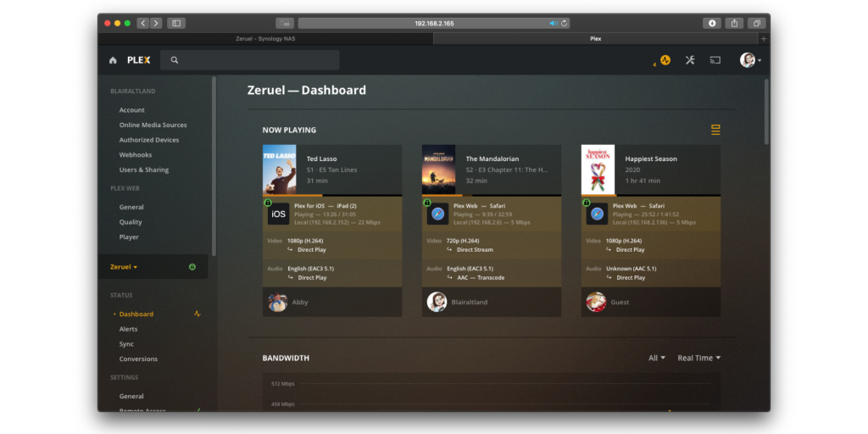Toggle the Safari sidebar button
Viewport: 868px width, 434px height.
[176, 23]
